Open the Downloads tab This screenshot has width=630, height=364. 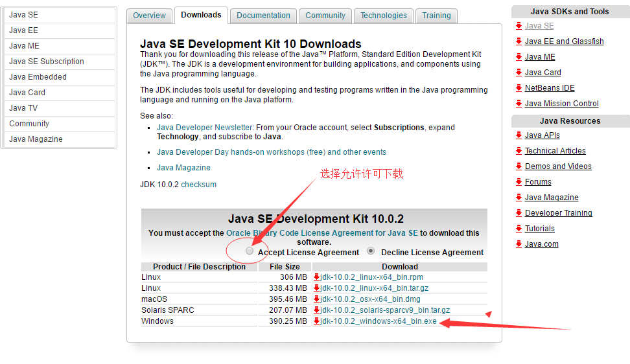pyautogui.click(x=202, y=16)
